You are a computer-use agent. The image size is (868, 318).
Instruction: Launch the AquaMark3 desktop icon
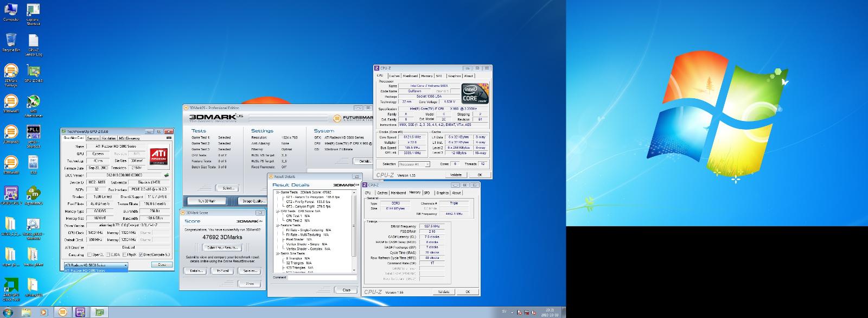(33, 195)
